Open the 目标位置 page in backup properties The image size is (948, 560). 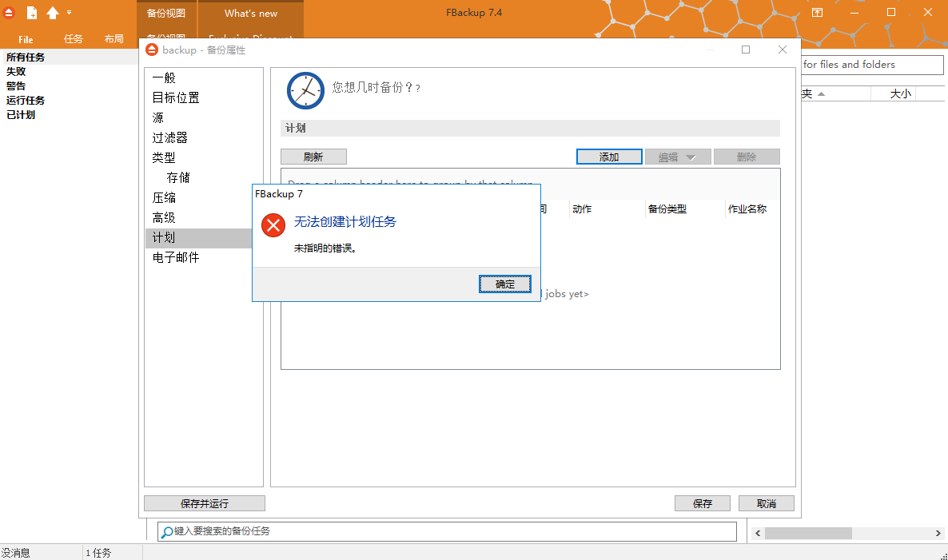click(175, 98)
